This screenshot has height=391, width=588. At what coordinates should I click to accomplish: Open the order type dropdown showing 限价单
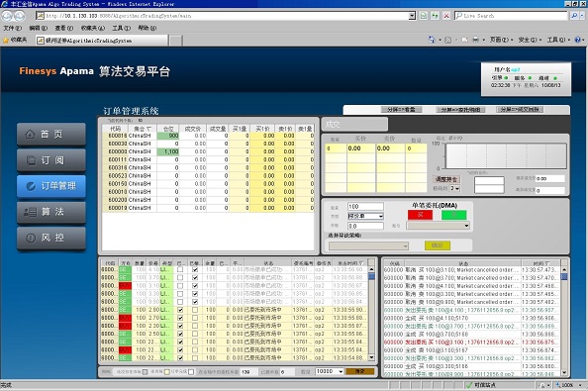click(365, 216)
